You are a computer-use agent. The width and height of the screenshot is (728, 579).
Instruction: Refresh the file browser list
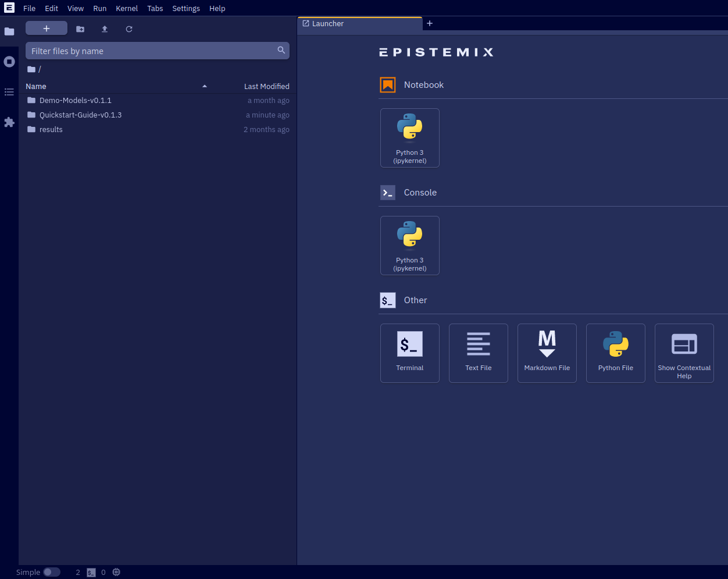(x=129, y=29)
